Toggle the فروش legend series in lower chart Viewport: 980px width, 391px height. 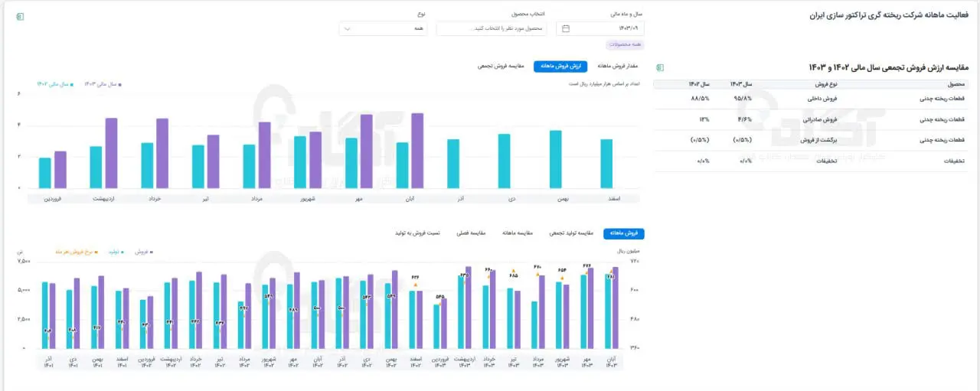click(143, 251)
